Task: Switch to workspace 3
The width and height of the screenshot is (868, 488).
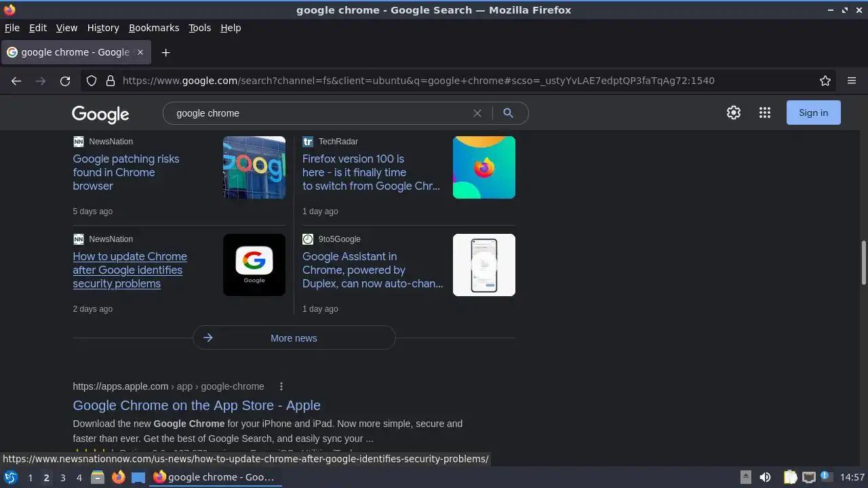Action: coord(62,478)
